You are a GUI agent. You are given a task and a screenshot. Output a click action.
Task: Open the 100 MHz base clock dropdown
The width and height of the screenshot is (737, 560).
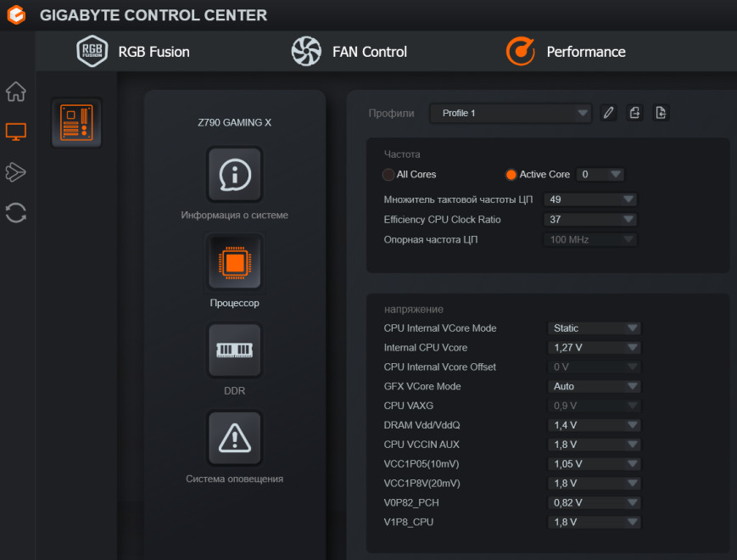coord(590,240)
